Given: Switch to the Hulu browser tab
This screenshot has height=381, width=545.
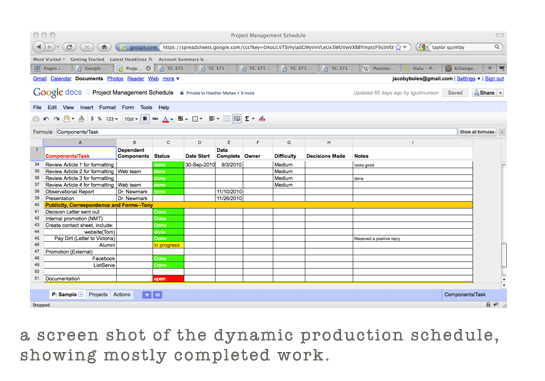Looking at the screenshot, I should point(422,68).
